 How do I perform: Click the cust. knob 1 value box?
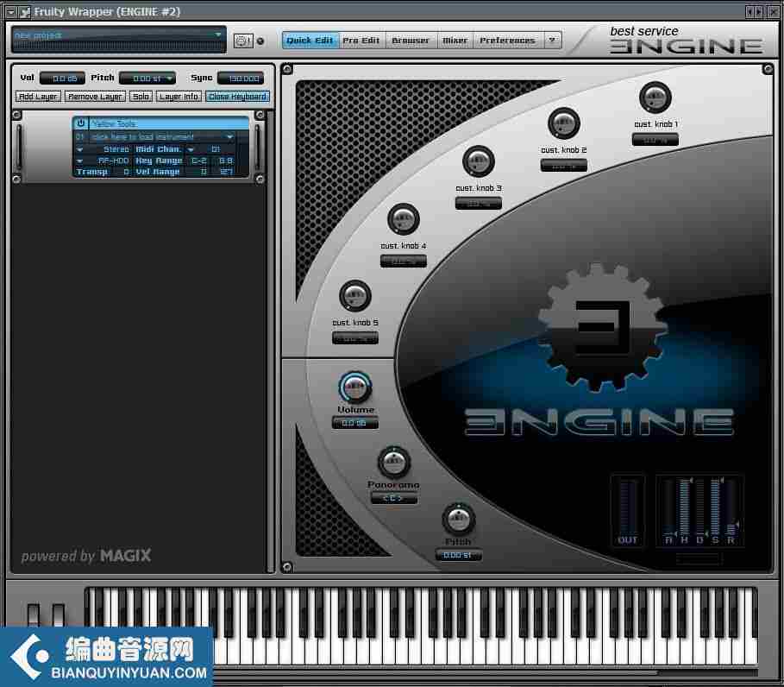click(x=655, y=140)
